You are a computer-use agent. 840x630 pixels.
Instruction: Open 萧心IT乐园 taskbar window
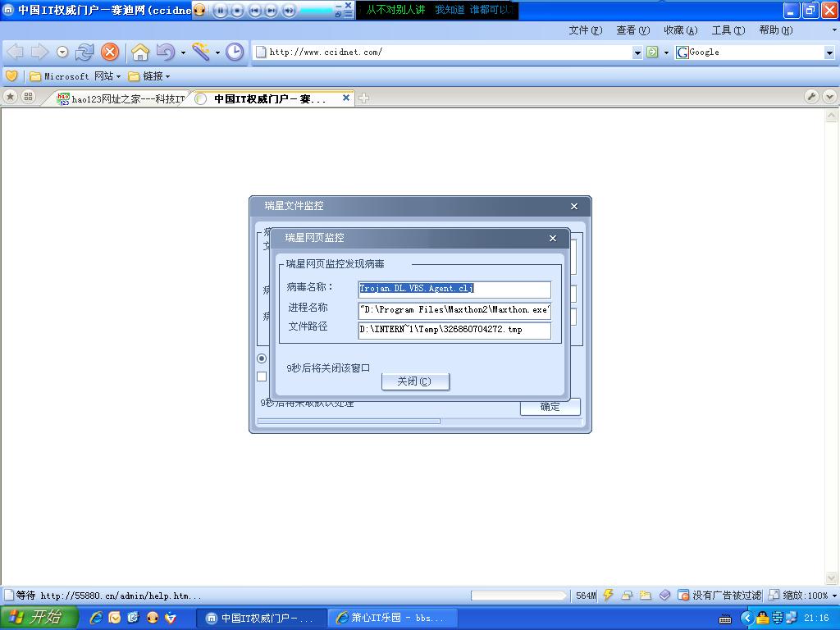tap(392, 619)
